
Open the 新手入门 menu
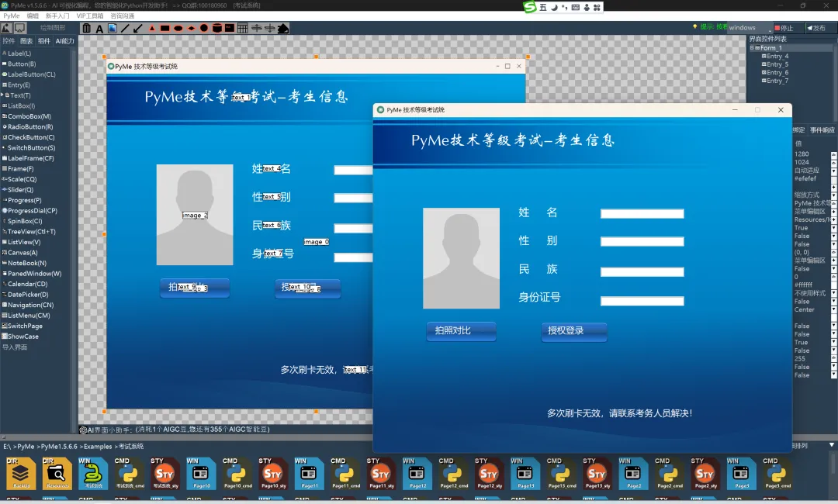(57, 16)
